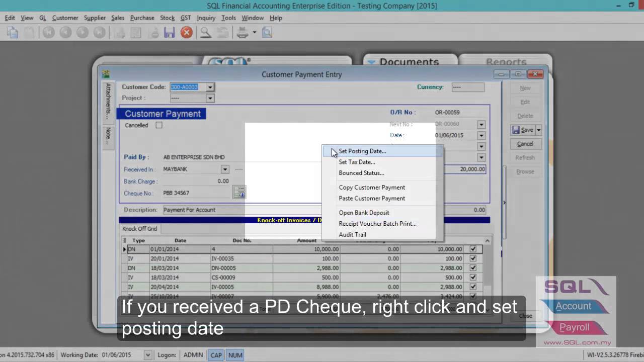Uncheck the knock-off box for IV-00005
The height and width of the screenshot is (362, 644).
473,287
